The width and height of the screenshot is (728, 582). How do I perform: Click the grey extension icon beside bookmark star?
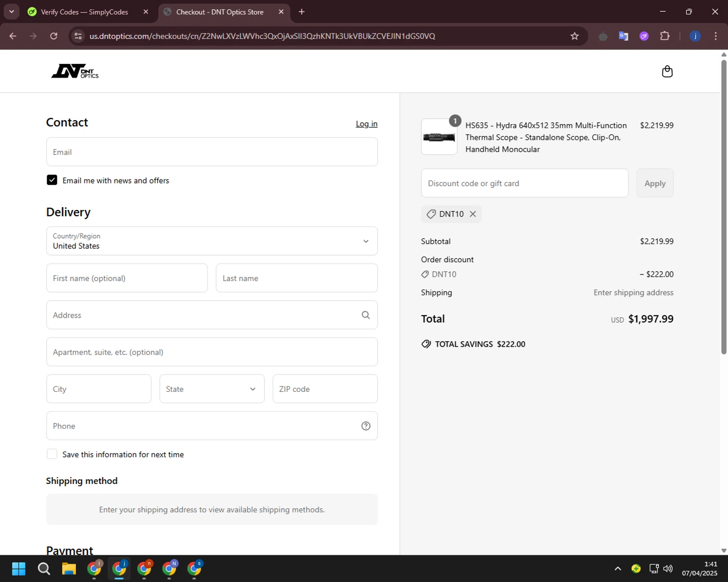point(603,36)
